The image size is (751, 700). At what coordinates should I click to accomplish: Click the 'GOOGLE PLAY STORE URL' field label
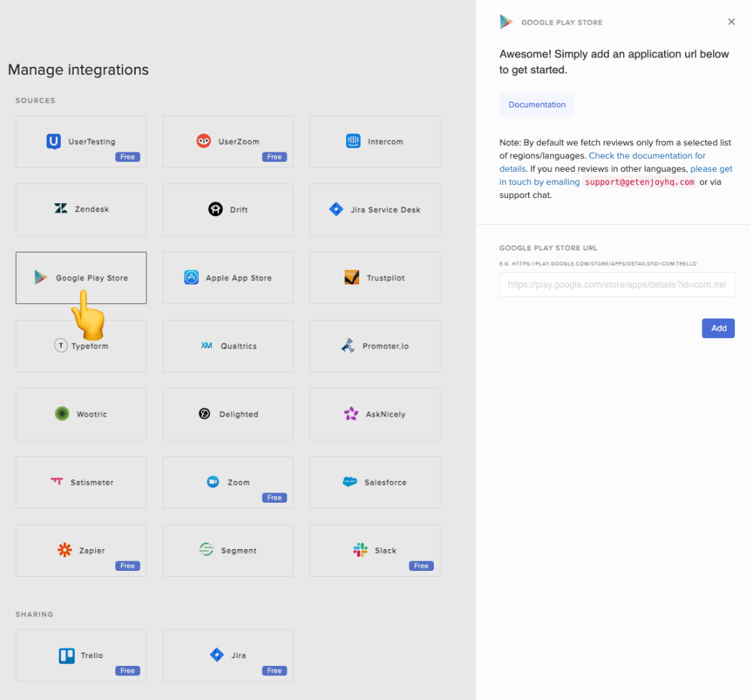549,248
